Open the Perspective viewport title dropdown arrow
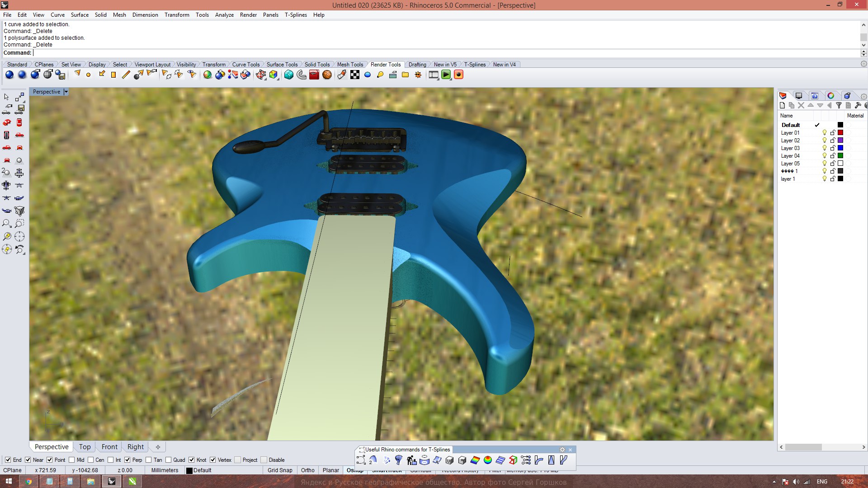The height and width of the screenshot is (488, 868). tap(66, 92)
